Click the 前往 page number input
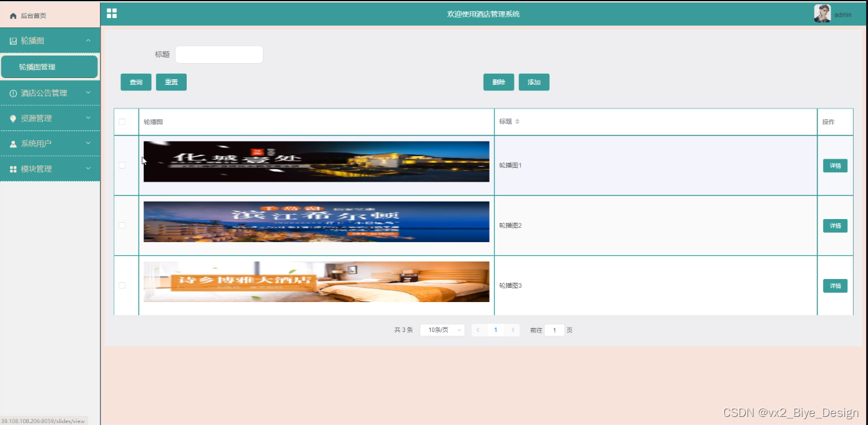 point(555,330)
